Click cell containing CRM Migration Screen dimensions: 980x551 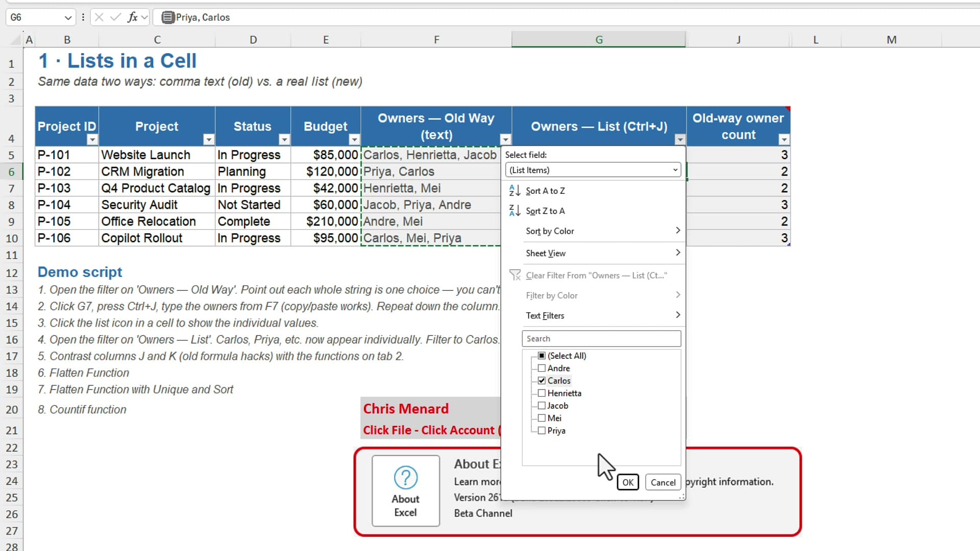(157, 171)
